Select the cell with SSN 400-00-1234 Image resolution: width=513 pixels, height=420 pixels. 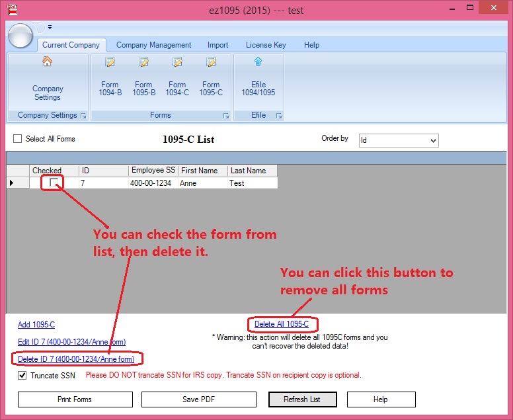[x=153, y=183]
